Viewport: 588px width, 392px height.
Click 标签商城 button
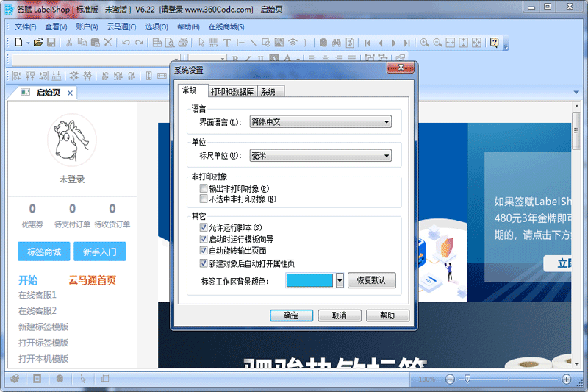(x=44, y=252)
